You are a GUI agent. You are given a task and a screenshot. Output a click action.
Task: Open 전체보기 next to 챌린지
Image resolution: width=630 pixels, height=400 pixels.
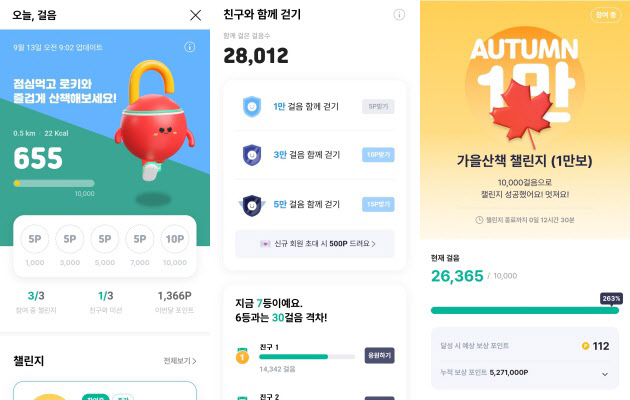180,361
